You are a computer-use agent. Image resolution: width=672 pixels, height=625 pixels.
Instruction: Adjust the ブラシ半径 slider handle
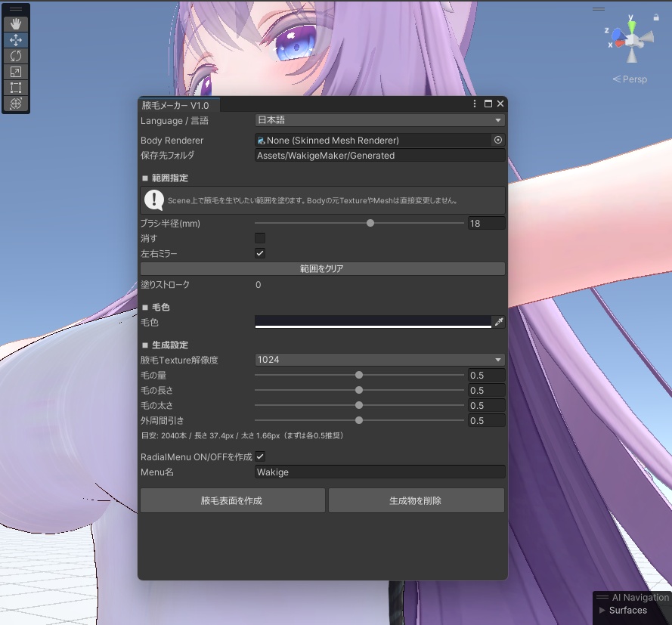pyautogui.click(x=370, y=223)
